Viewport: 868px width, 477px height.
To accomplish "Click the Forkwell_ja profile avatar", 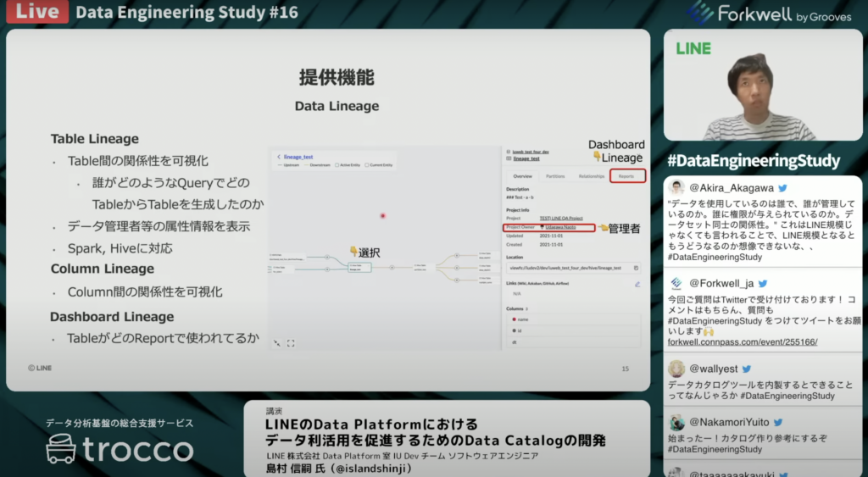I will (x=676, y=284).
